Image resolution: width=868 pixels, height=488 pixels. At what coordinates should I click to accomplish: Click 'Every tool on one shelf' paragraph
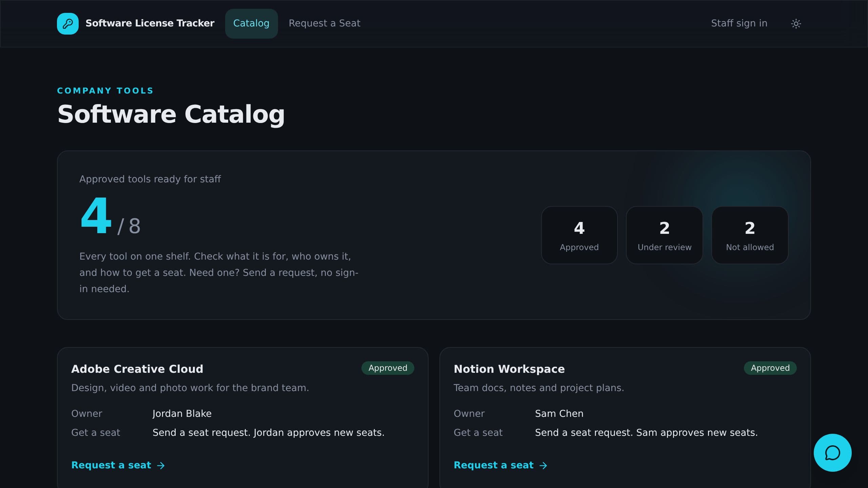(x=219, y=272)
